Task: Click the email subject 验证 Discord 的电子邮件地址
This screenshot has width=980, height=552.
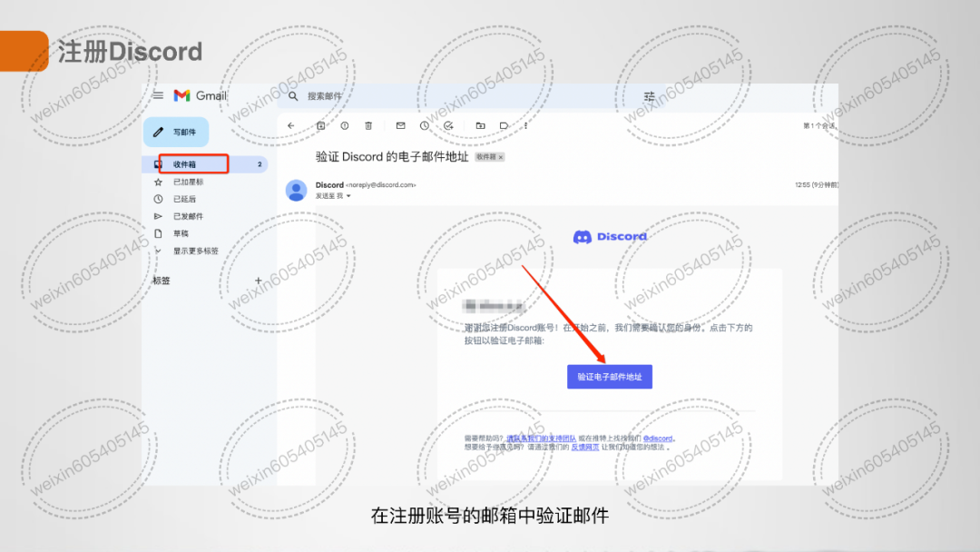Action: (392, 157)
